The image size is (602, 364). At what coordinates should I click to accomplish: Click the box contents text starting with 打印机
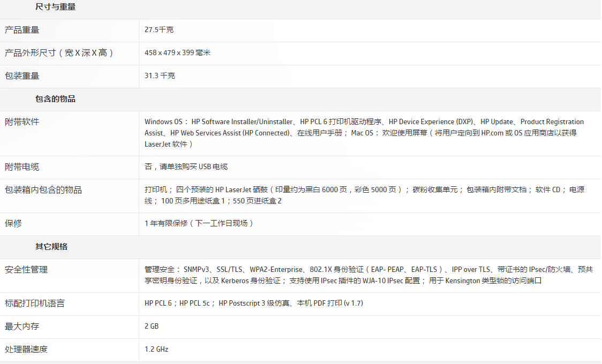tap(364, 195)
